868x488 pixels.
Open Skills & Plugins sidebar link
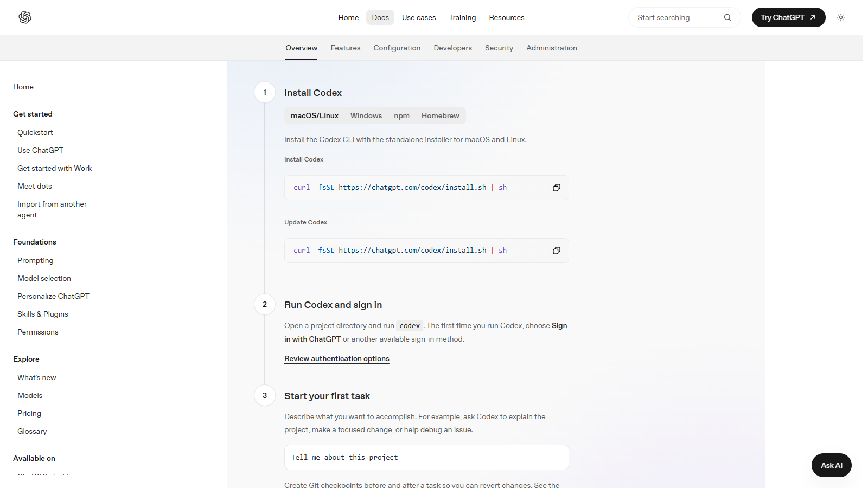click(43, 314)
